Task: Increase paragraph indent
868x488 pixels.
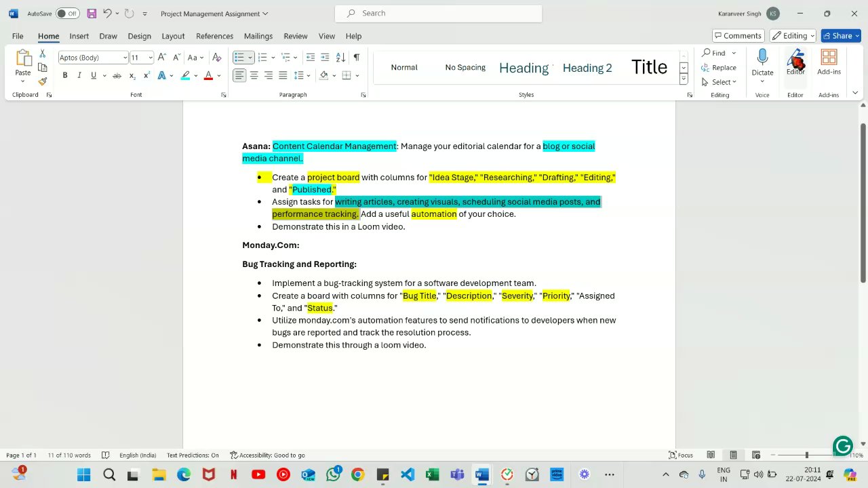Action: tap(325, 58)
